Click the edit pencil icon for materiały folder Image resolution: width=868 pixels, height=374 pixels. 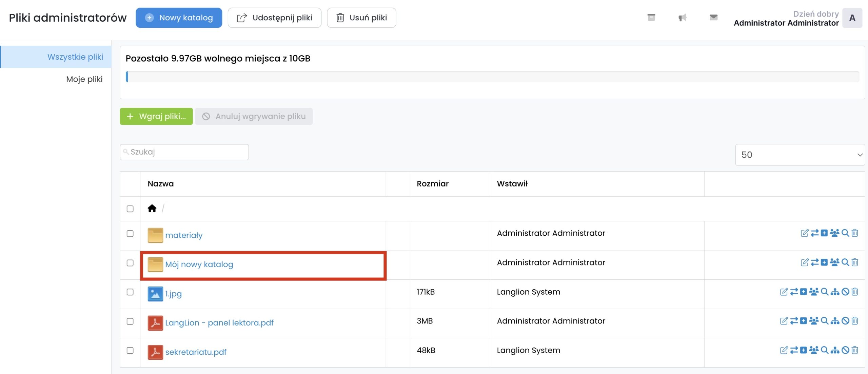[804, 233]
